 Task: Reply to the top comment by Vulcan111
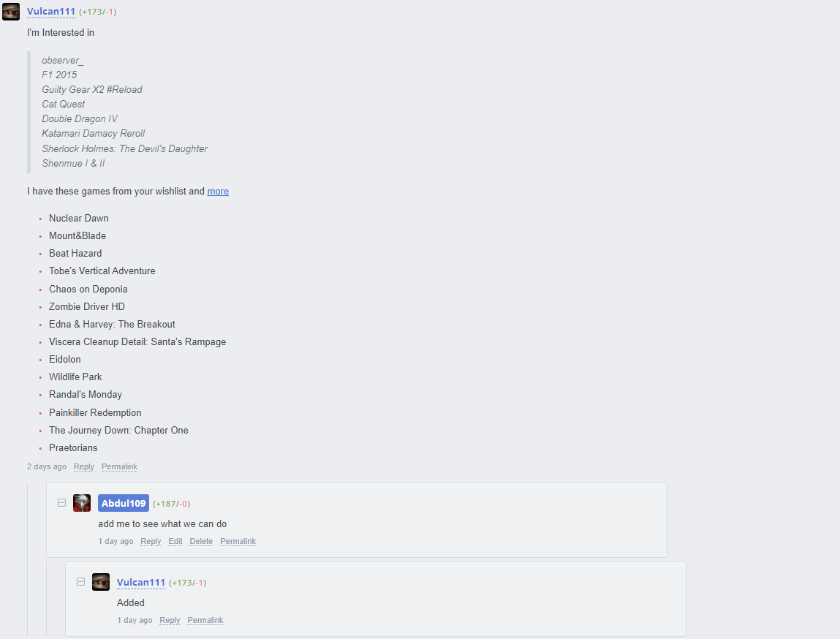click(84, 466)
